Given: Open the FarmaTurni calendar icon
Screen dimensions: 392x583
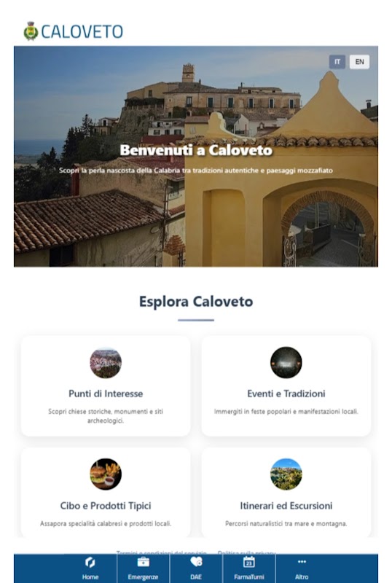Looking at the screenshot, I should coord(248,562).
